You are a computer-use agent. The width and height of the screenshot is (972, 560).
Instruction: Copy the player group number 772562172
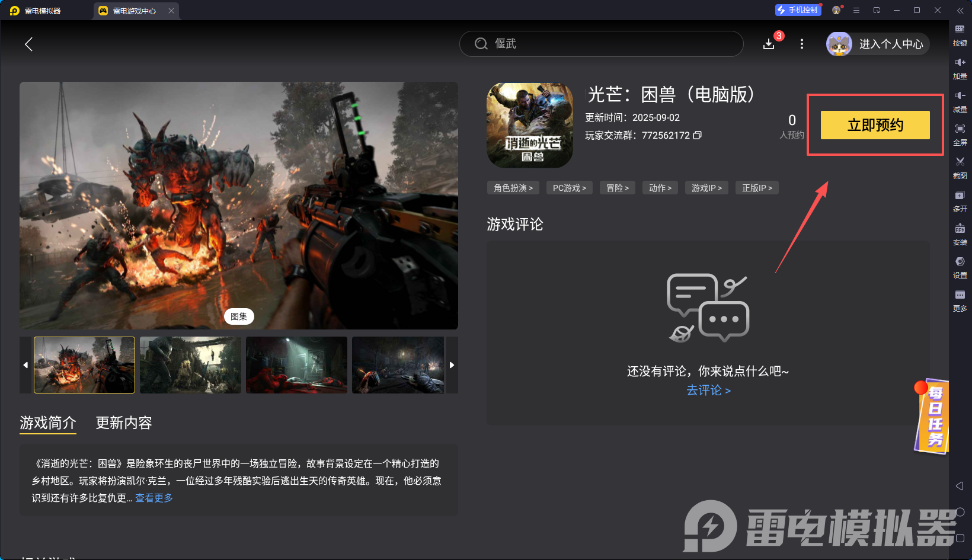click(x=698, y=135)
